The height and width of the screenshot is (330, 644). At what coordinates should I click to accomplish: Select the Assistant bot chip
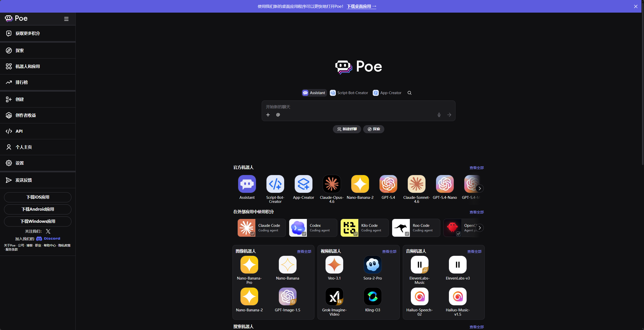314,93
